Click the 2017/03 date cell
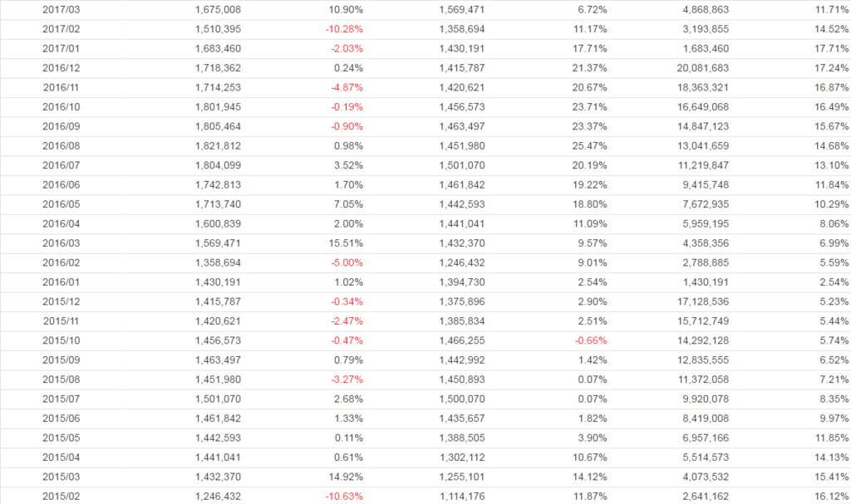 click(x=60, y=9)
